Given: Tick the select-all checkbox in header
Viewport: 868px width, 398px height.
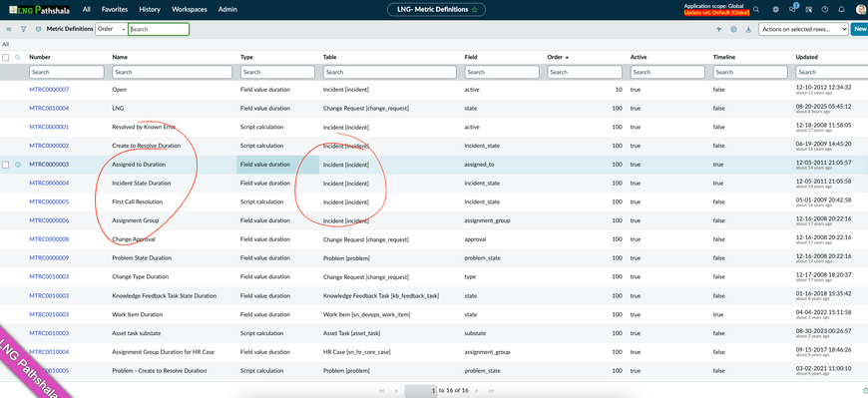Looking at the screenshot, I should click(6, 57).
